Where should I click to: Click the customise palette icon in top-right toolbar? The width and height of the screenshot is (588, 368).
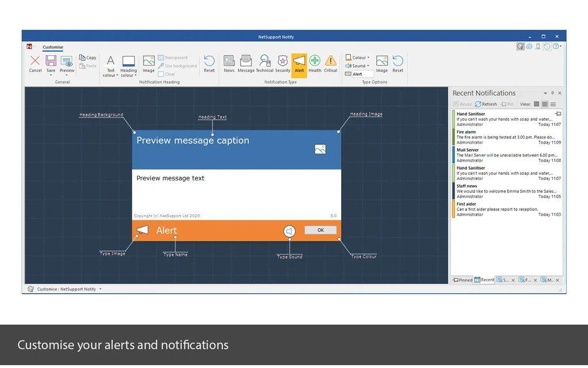coord(520,46)
